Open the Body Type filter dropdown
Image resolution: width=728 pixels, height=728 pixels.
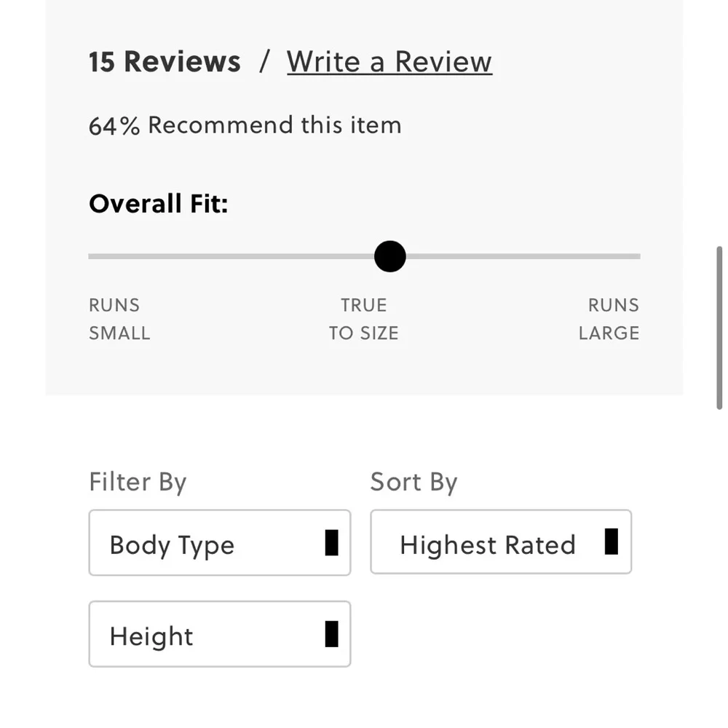[x=220, y=543]
